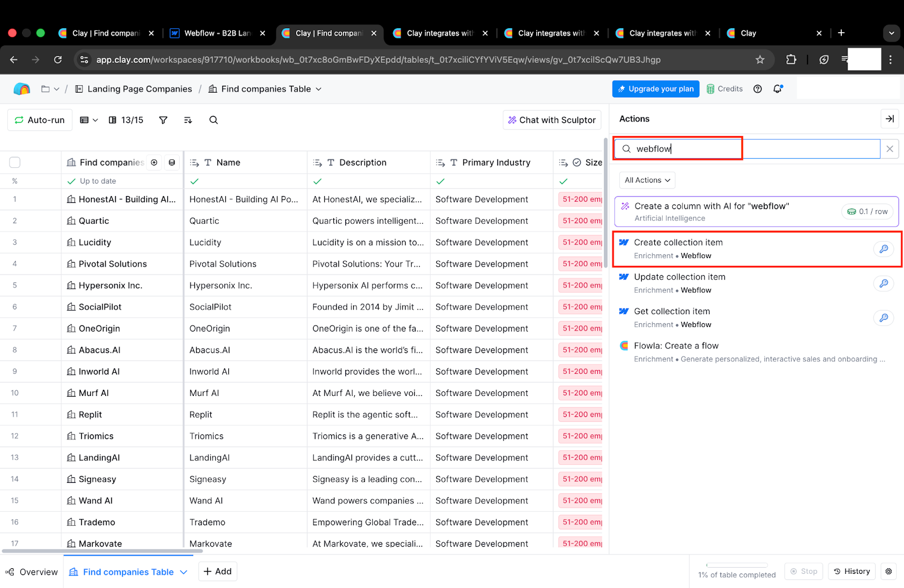Bookmark page with star icon
Screen dimensions: 904x588
pyautogui.click(x=760, y=59)
